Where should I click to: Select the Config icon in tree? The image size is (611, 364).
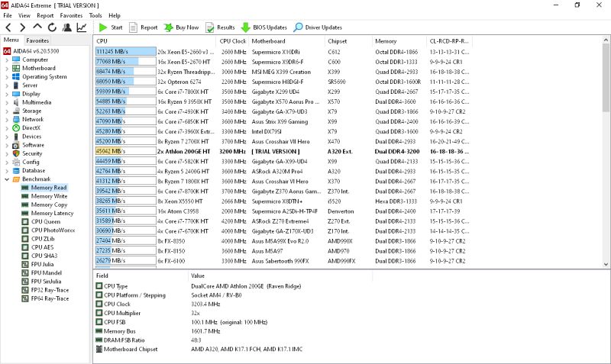coord(16,163)
